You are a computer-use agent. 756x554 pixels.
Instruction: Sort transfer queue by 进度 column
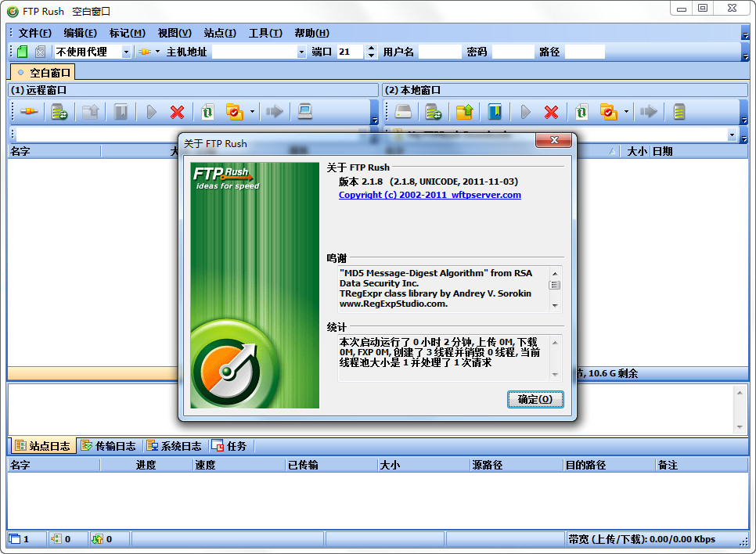point(146,465)
